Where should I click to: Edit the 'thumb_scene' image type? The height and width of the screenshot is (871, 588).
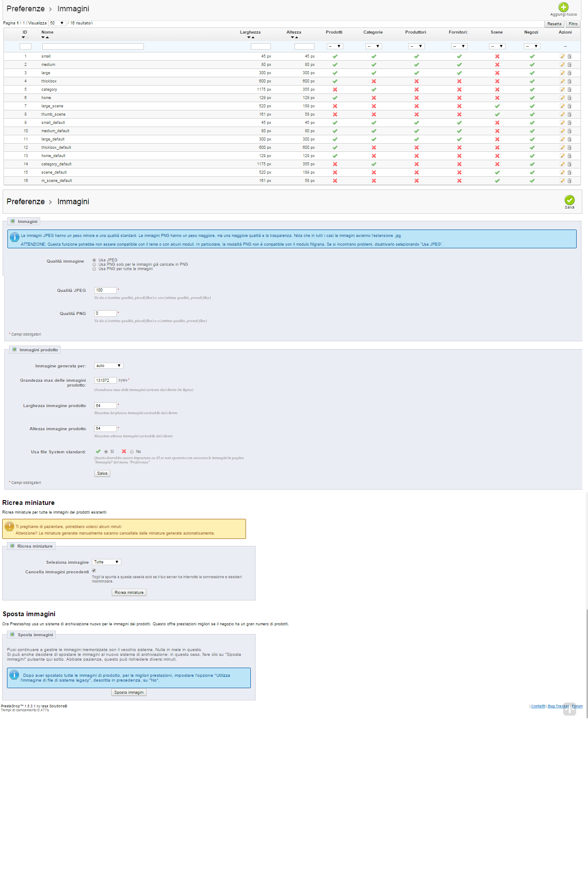coord(562,114)
